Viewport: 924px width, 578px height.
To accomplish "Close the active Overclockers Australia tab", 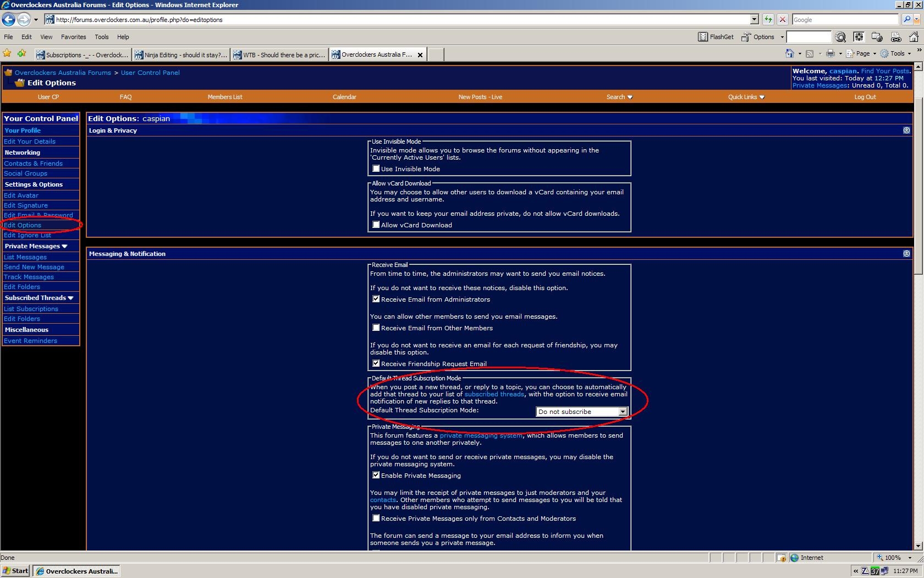I will click(x=420, y=55).
